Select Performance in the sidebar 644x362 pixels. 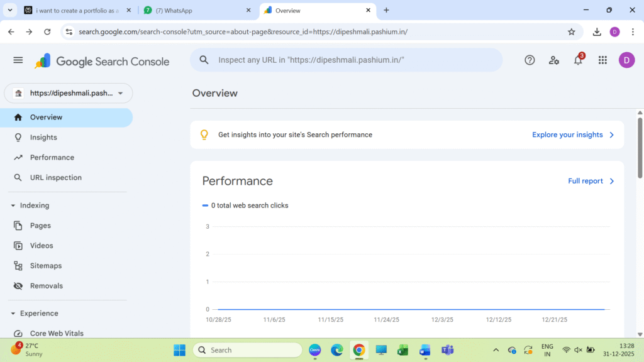click(52, 158)
